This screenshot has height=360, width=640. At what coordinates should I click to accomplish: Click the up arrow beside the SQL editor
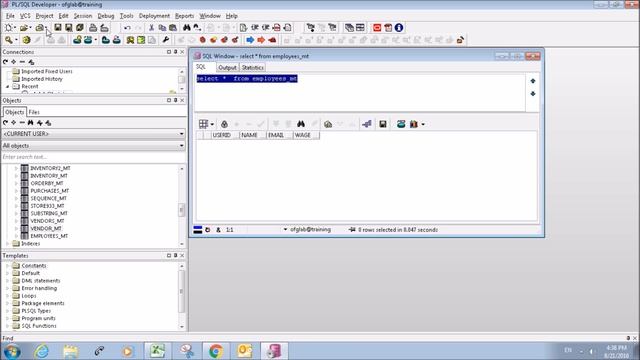533,81
